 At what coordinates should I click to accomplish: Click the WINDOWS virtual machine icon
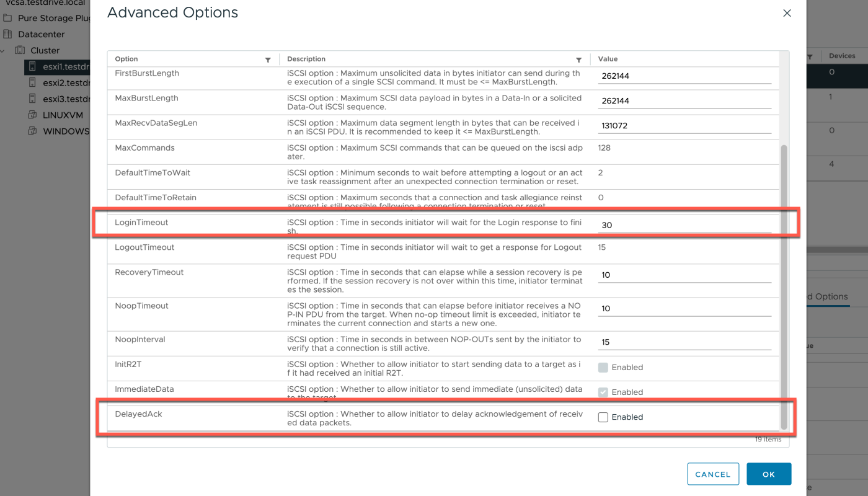click(32, 131)
